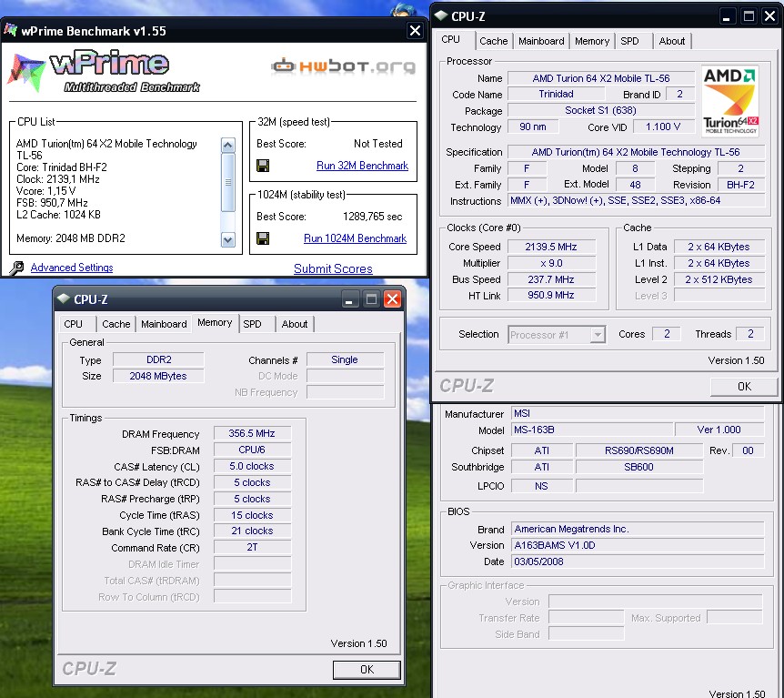Image resolution: width=784 pixels, height=698 pixels.
Task: Click the DRAM Frequency 356.5 MHz value
Action: click(x=252, y=433)
